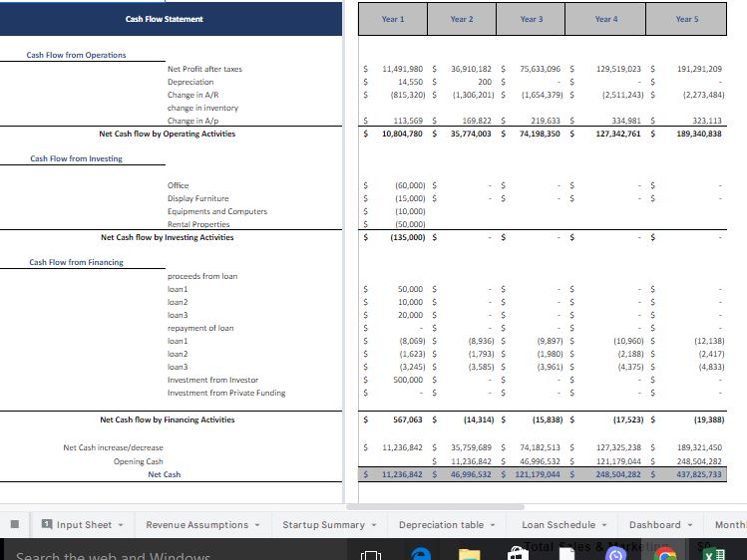
Task: Open the white document app in taskbar
Action: 566,554
